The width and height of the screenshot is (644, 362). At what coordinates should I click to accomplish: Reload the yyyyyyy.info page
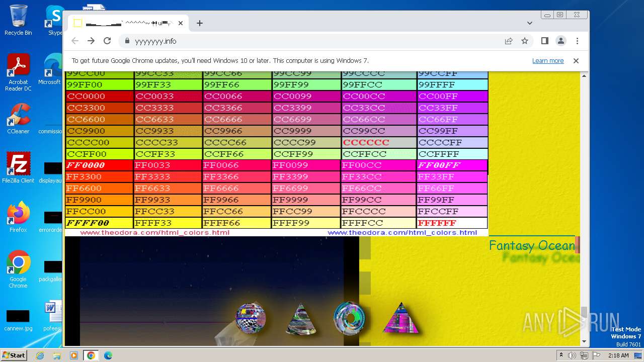(107, 41)
